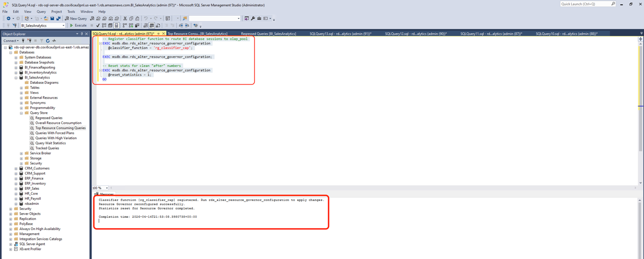Viewport: 644px width, 259px height.
Task: Switch to the SQLQuery13.sql tab
Action: [x=340, y=34]
